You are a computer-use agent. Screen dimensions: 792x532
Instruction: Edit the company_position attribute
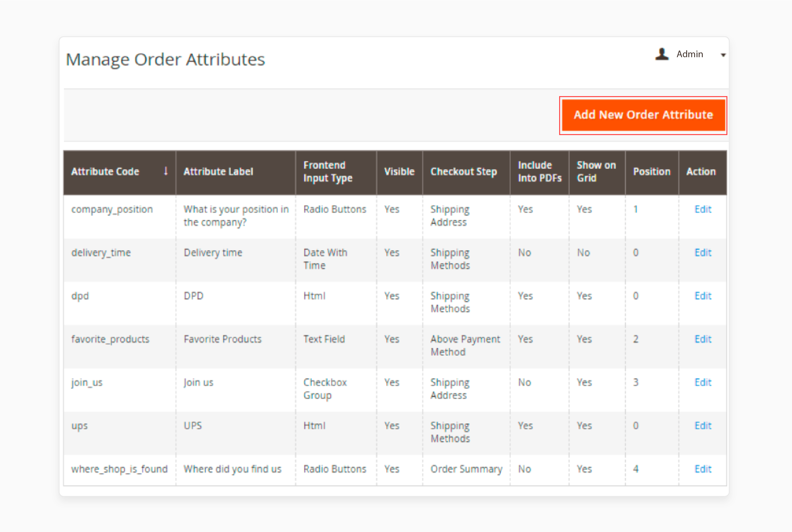[x=703, y=209]
